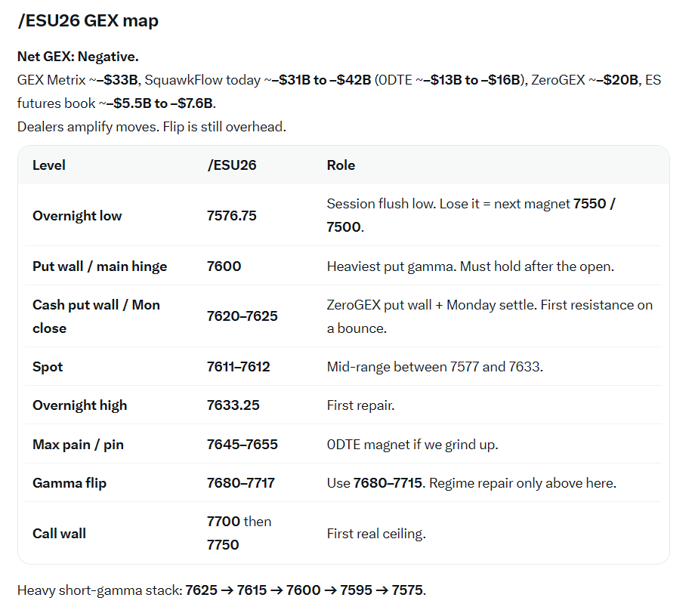Select the Spot row label
The height and width of the screenshot is (616, 695).
[48, 367]
